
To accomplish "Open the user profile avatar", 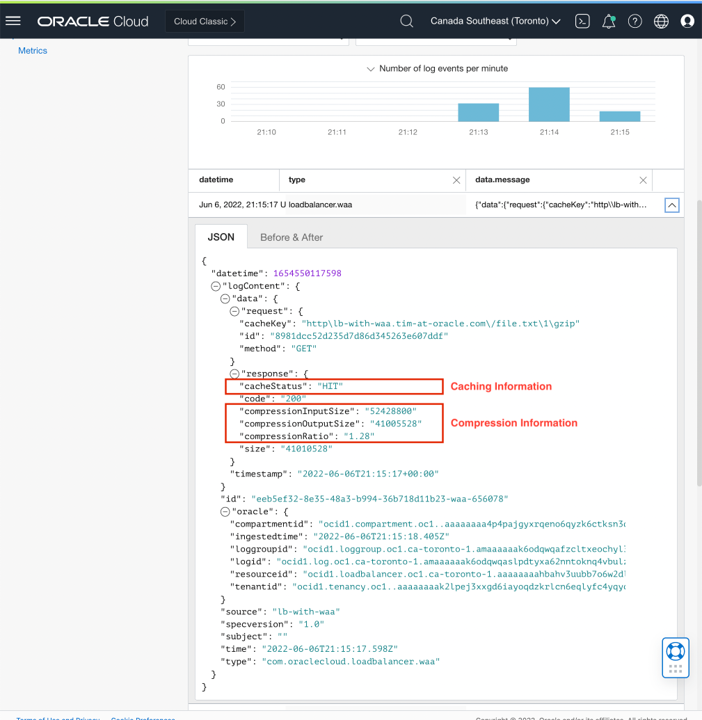I will pyautogui.click(x=687, y=21).
